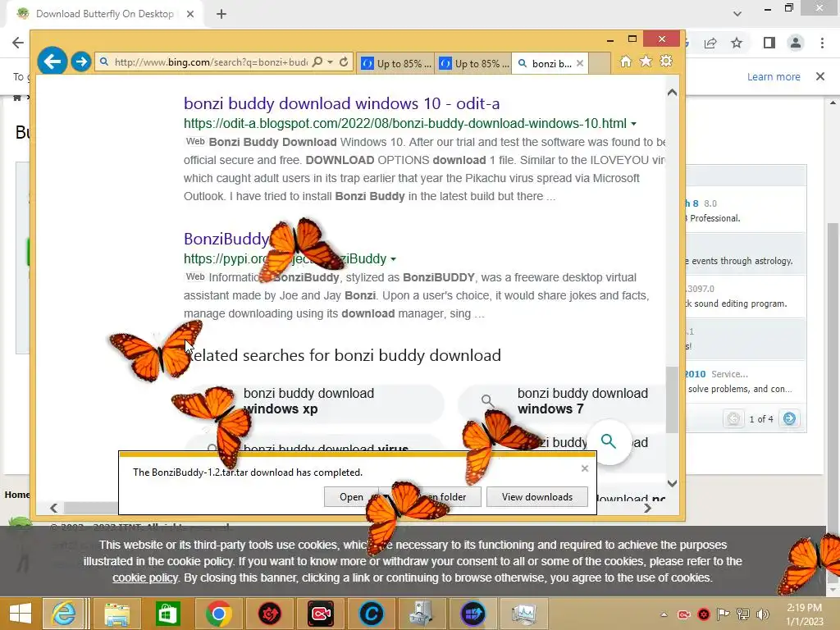Open blue C-logo taskbar app
The image size is (840, 630).
pyautogui.click(x=372, y=614)
